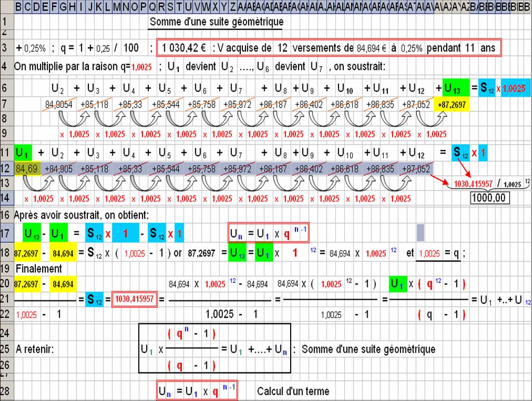Click the 'Après avoir soustrait, on obtient:' text

point(82,215)
